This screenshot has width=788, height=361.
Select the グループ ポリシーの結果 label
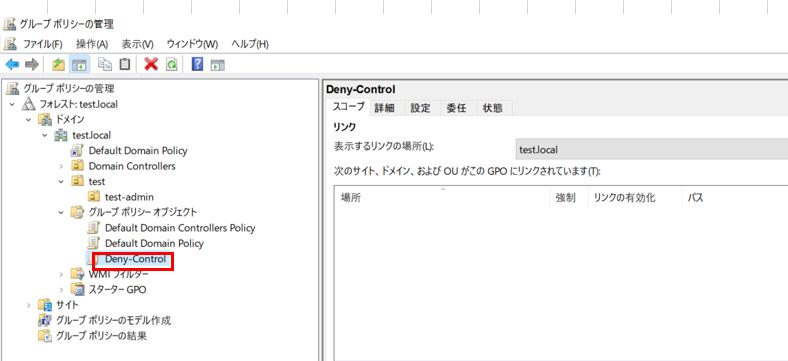(x=101, y=335)
